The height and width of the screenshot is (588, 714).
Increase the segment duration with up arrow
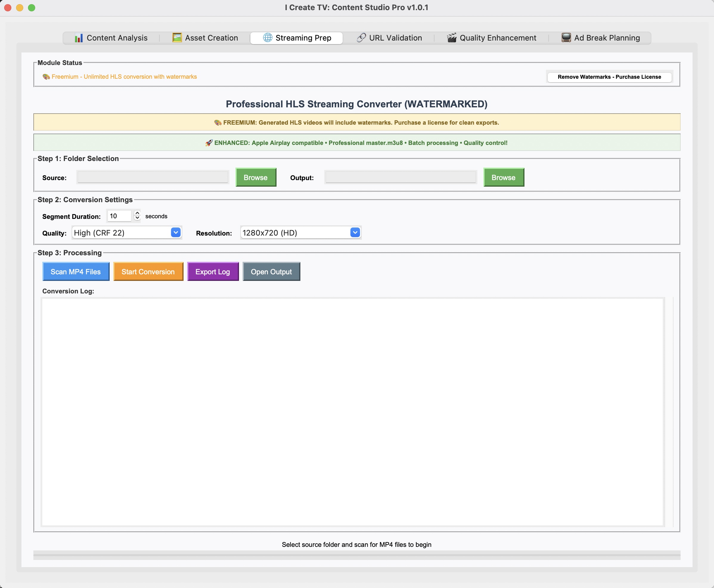(137, 213)
